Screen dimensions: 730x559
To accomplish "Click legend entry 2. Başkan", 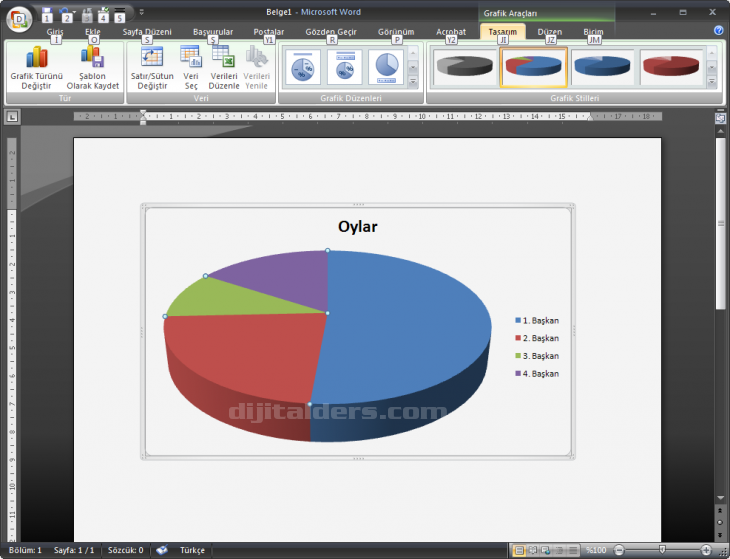I will coord(537,338).
